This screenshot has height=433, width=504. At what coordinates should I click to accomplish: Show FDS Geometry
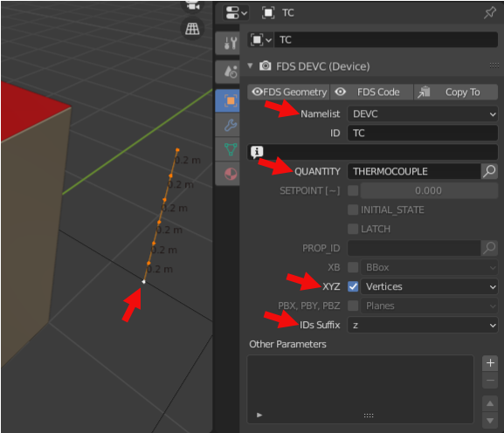click(288, 93)
